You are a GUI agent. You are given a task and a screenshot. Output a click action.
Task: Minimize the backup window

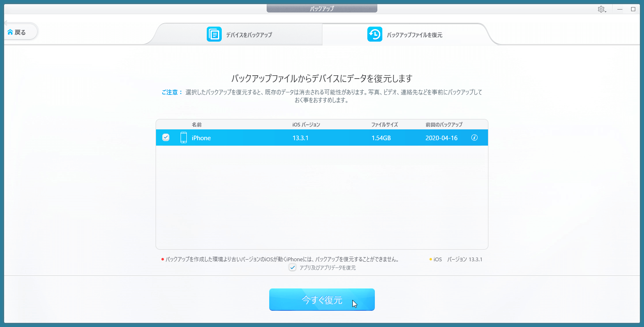tap(620, 9)
